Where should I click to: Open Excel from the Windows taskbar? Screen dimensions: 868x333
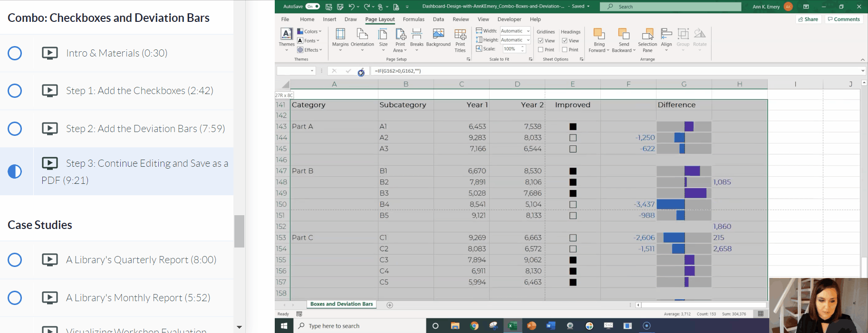click(512, 326)
